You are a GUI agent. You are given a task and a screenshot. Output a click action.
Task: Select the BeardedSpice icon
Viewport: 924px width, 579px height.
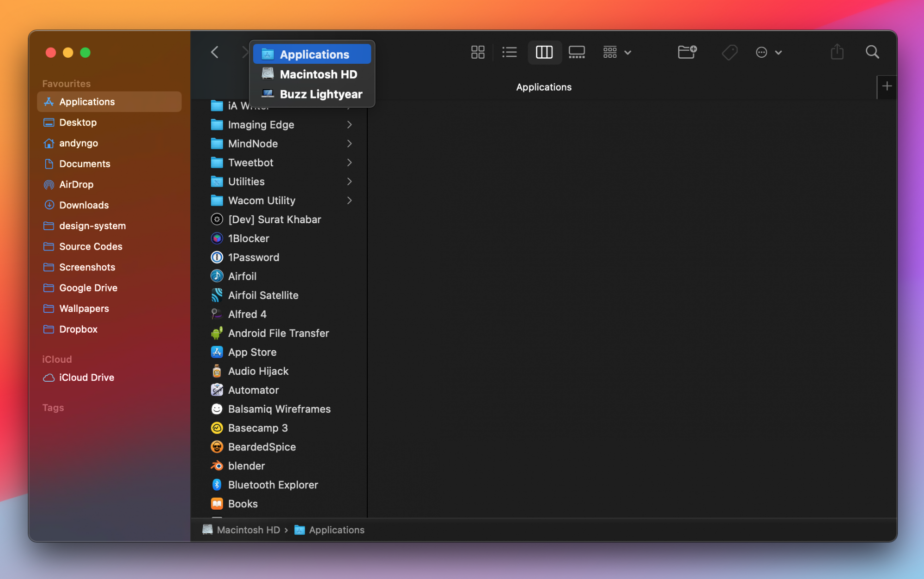tap(217, 447)
